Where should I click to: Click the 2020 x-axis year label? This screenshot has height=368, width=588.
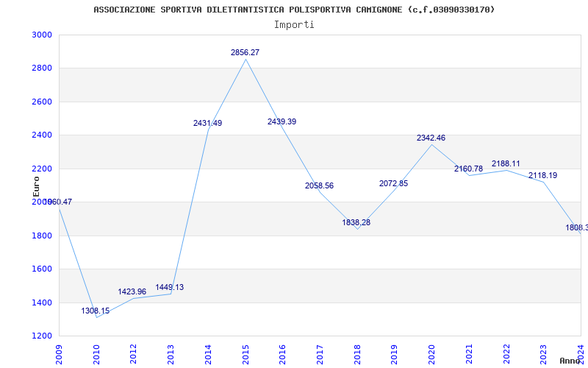(431, 355)
